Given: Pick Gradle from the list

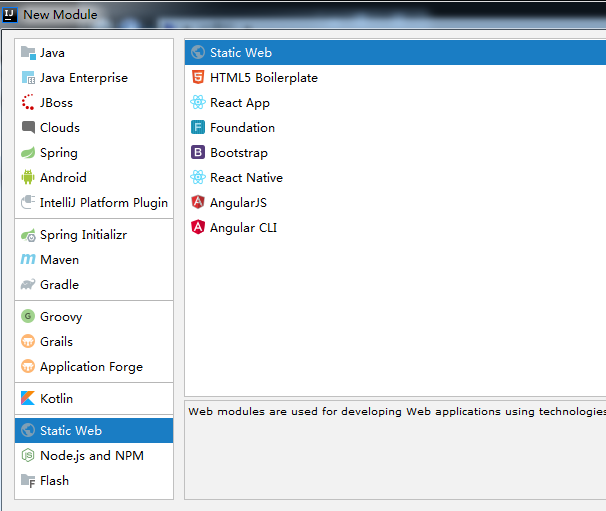Looking at the screenshot, I should pos(94,284).
